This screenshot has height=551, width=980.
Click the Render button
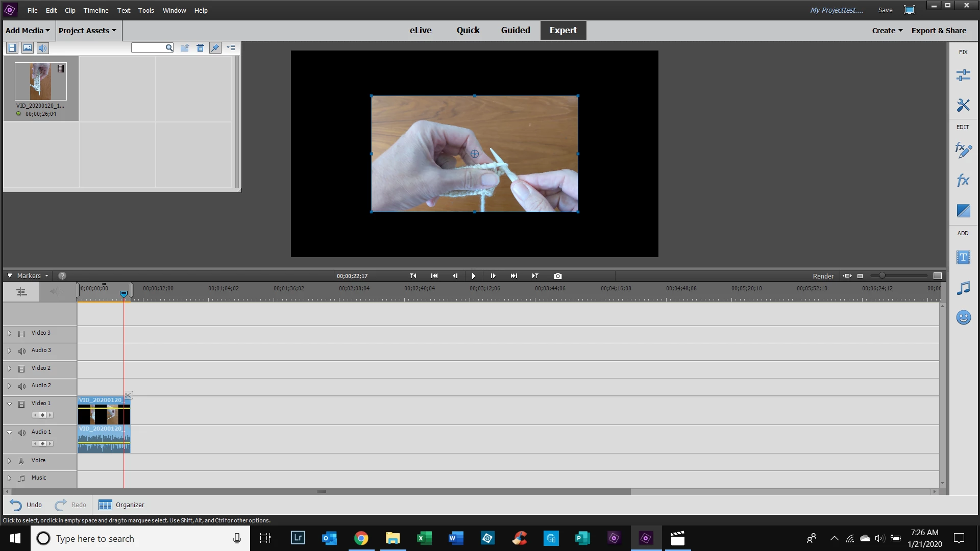coord(823,276)
